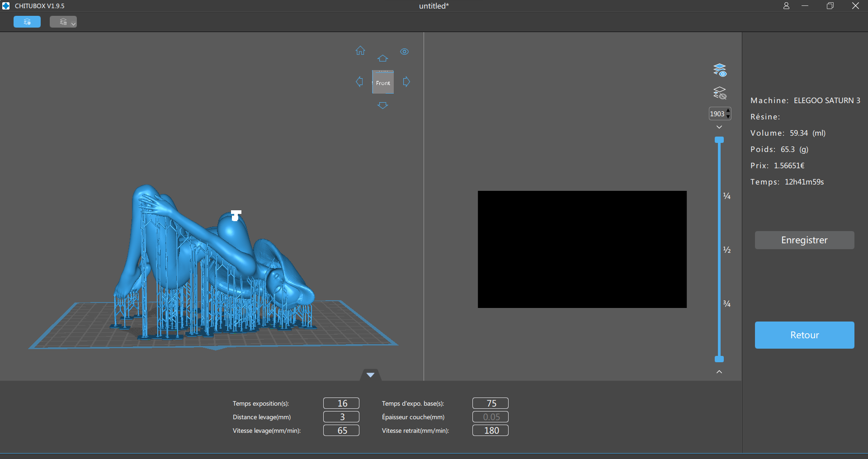Step layer up with chevron under slider
The height and width of the screenshot is (459, 868).
pos(719,372)
